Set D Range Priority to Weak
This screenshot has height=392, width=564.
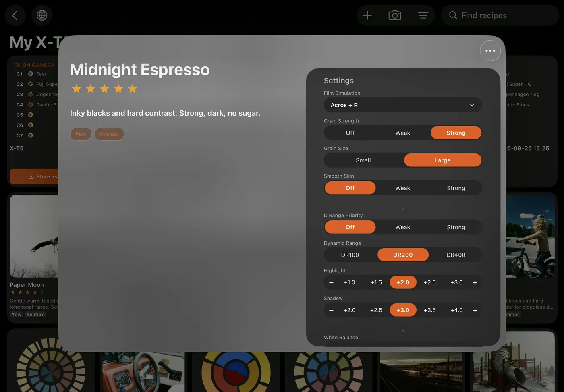click(x=403, y=227)
